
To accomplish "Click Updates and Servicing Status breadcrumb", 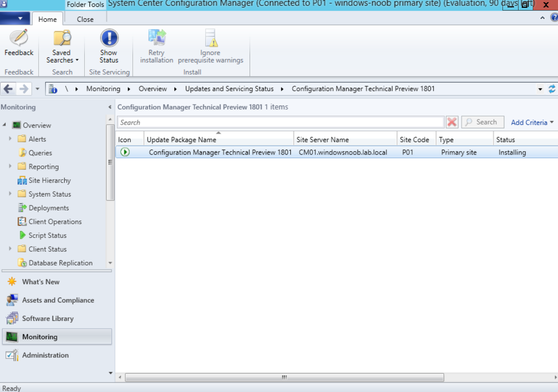I will coord(229,89).
